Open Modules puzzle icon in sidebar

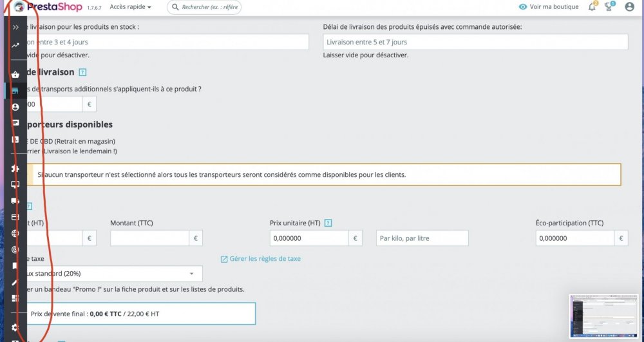point(15,169)
